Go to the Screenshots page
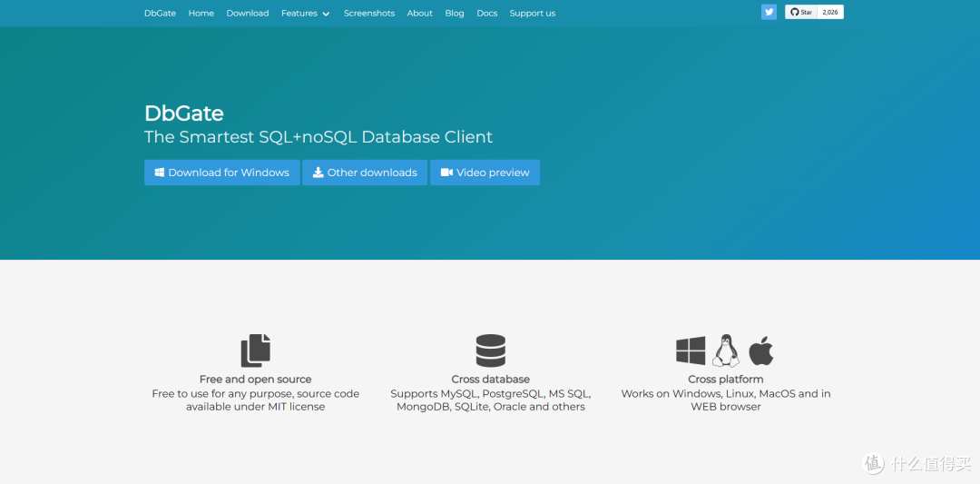The image size is (980, 484). 369,14
